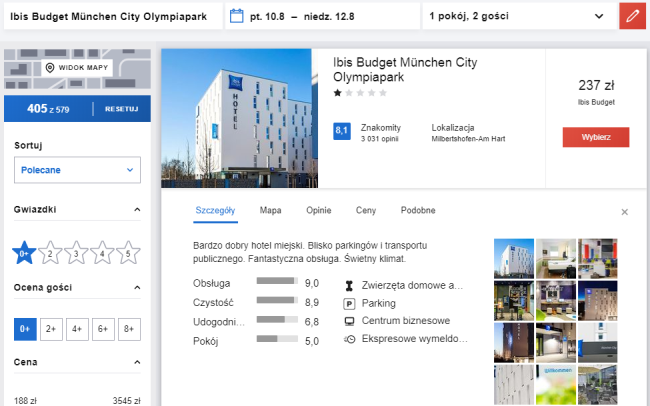Click the 3 031 opinii reviews link
The image size is (650, 406).
tap(379, 139)
